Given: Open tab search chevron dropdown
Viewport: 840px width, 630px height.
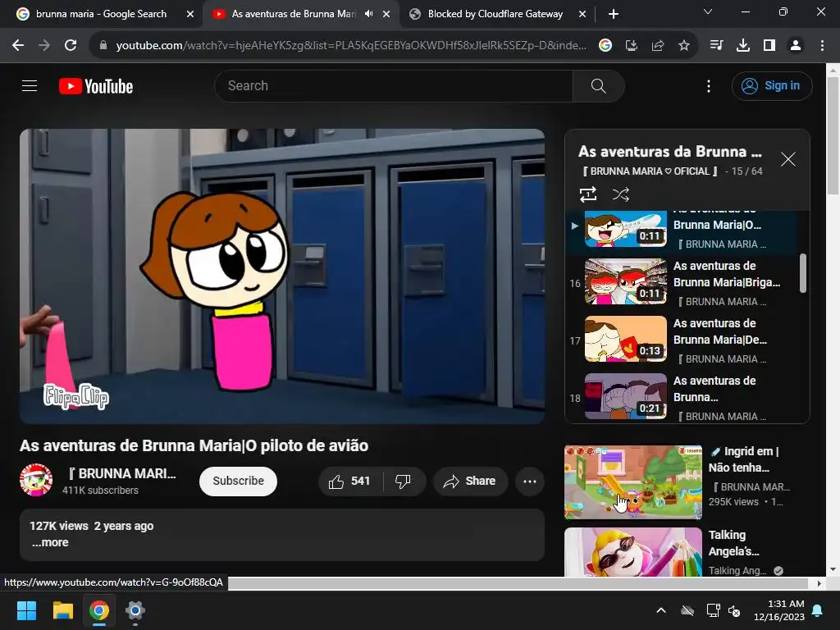Looking at the screenshot, I should point(708,11).
